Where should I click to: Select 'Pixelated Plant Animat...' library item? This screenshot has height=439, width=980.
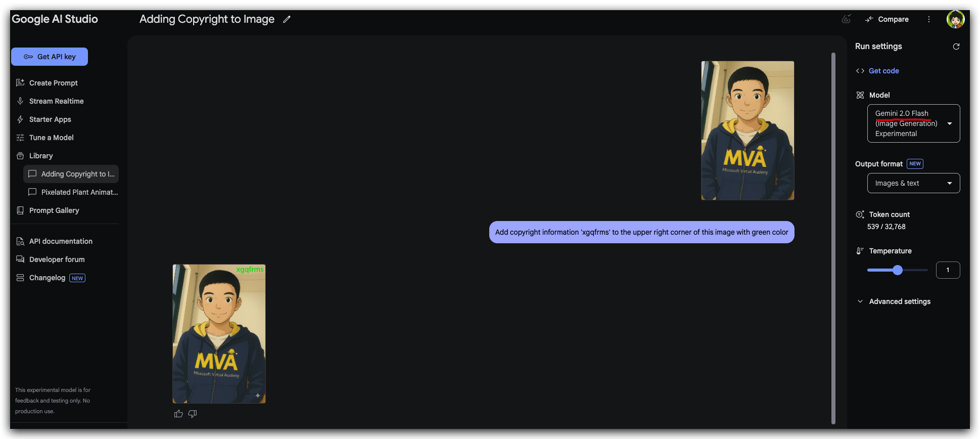pyautogui.click(x=71, y=192)
